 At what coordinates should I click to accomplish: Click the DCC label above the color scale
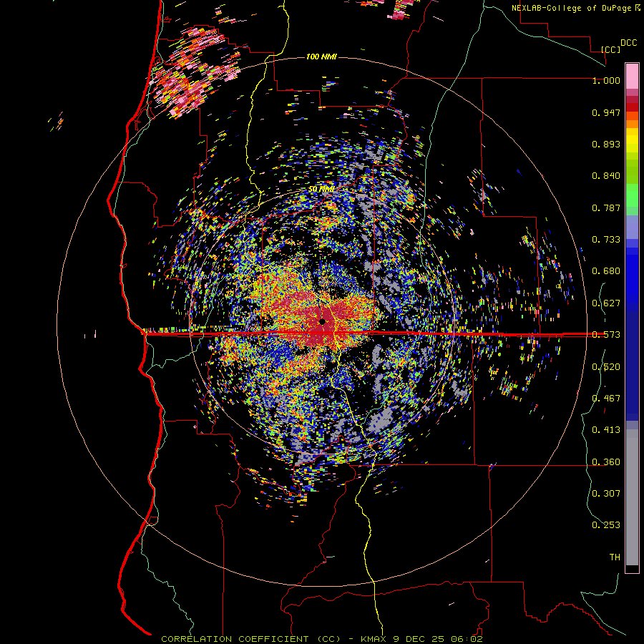628,43
